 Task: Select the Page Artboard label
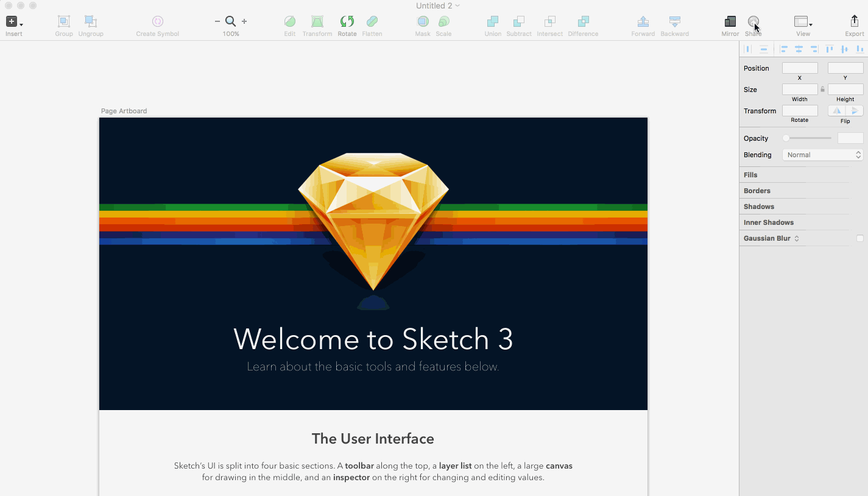tap(124, 111)
